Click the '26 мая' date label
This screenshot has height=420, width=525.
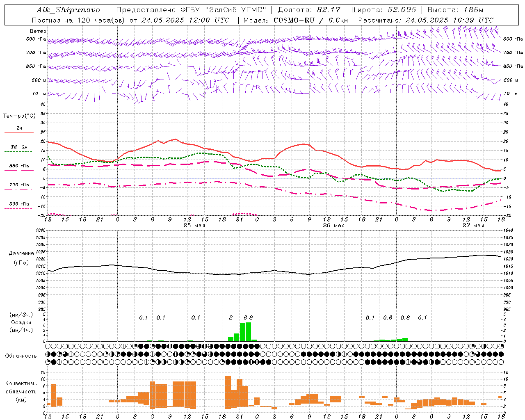click(334, 226)
